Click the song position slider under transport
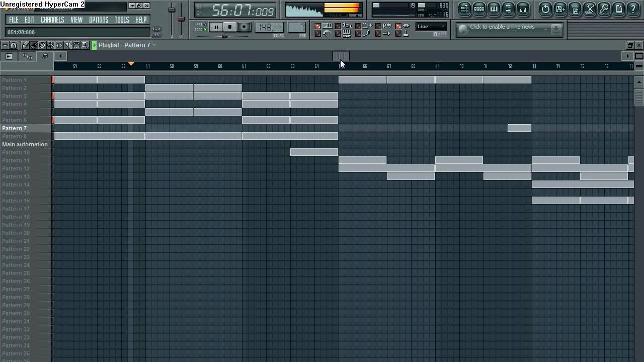The width and height of the screenshot is (644, 362). 224,36
